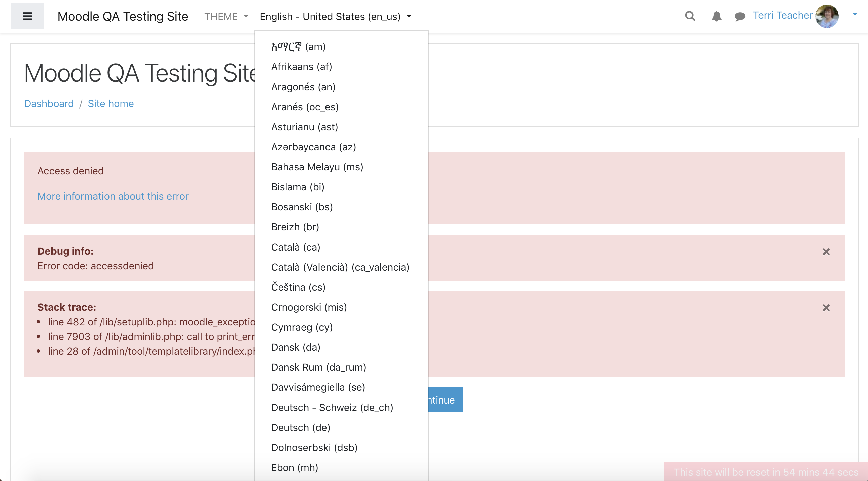868x481 pixels.
Task: Choose Aranés (oc_es) language
Action: tap(341, 107)
